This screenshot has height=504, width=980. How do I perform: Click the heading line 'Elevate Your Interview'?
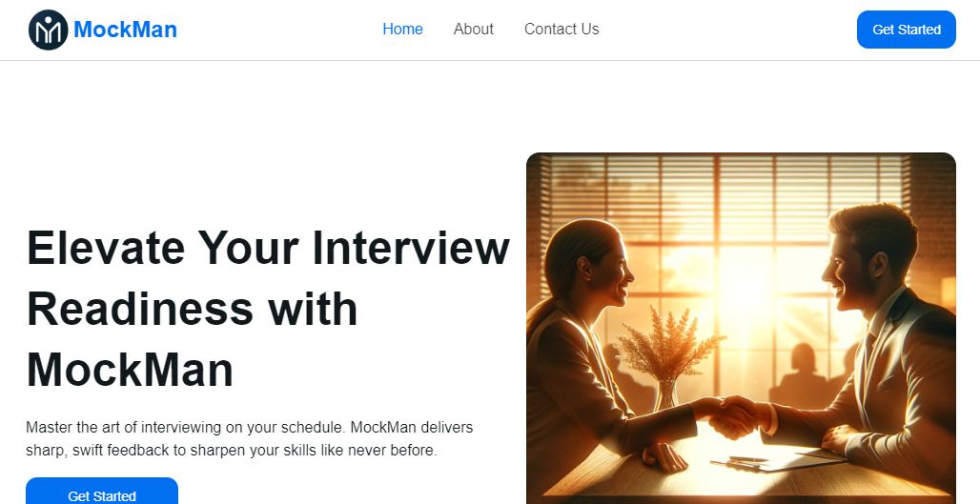pos(268,248)
